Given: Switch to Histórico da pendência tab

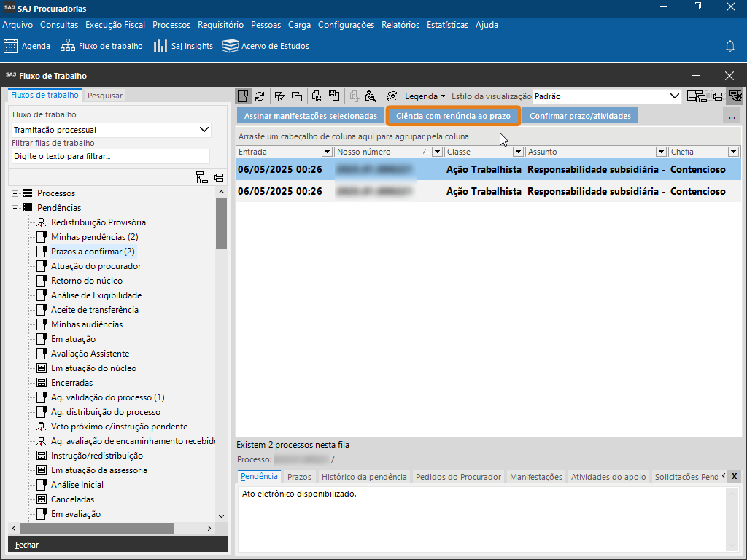Looking at the screenshot, I should (x=364, y=477).
